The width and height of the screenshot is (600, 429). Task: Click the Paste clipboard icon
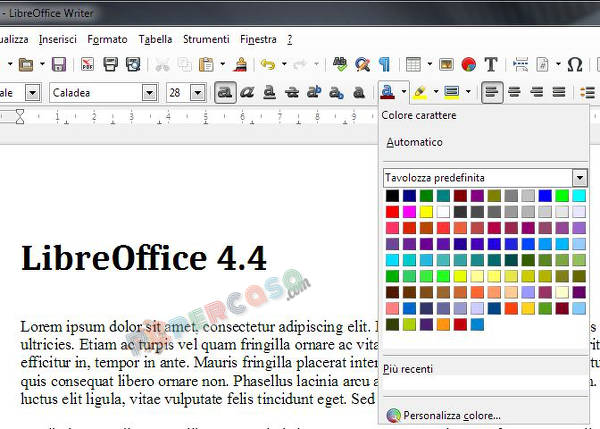point(206,64)
